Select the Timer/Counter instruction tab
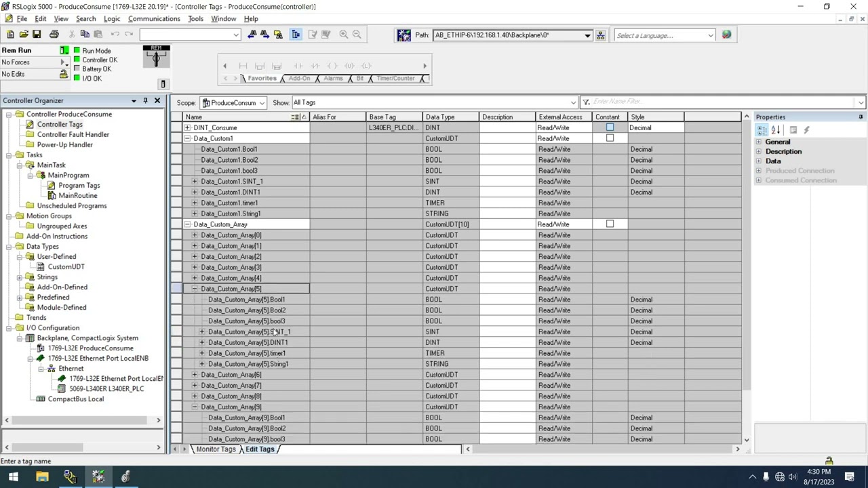The image size is (868, 488). [x=395, y=79]
